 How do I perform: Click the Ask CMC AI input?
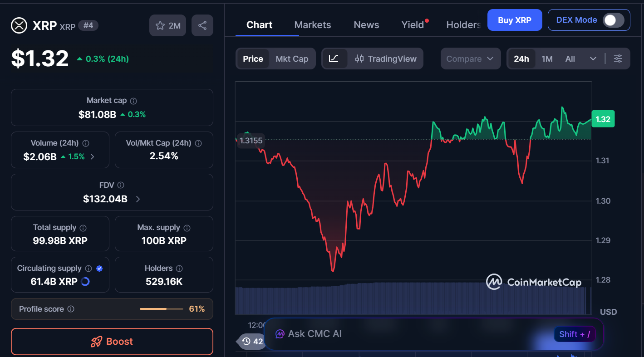pyautogui.click(x=408, y=334)
